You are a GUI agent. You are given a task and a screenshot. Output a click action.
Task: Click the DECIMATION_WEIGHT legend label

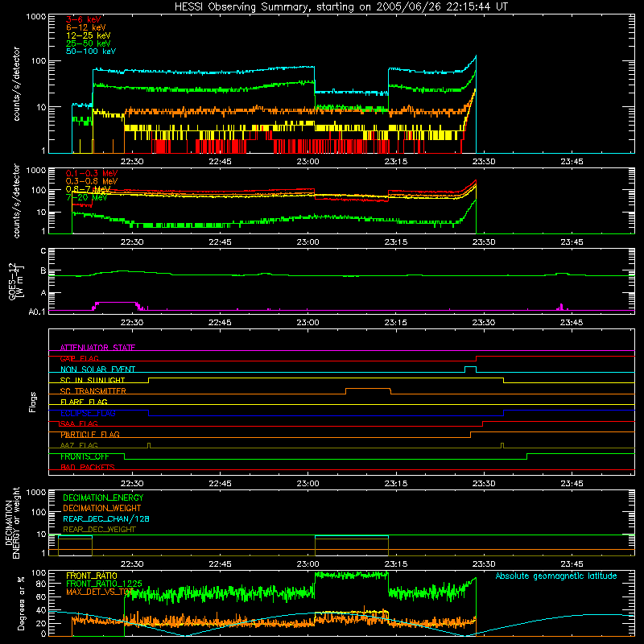pos(102,509)
